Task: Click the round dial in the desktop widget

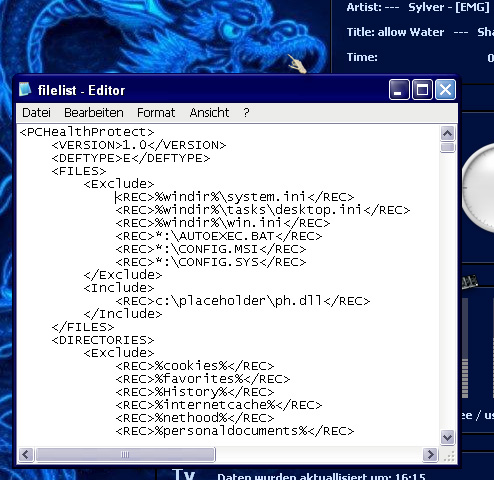Action: click(x=479, y=189)
